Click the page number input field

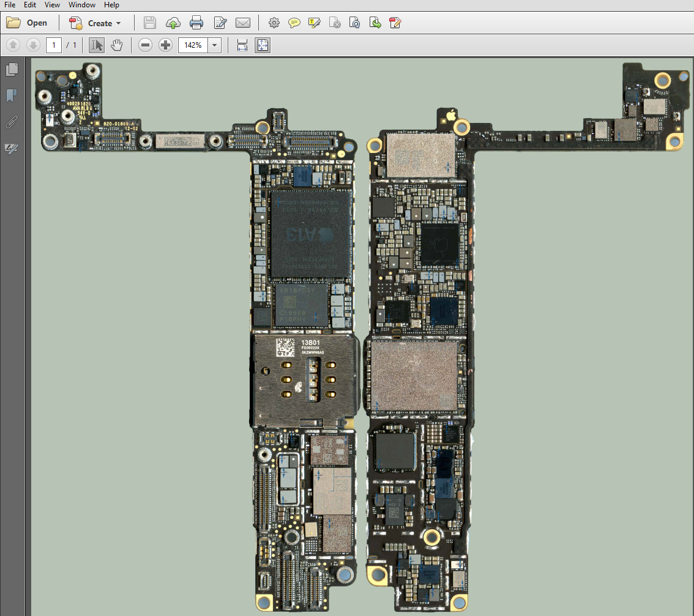[54, 45]
